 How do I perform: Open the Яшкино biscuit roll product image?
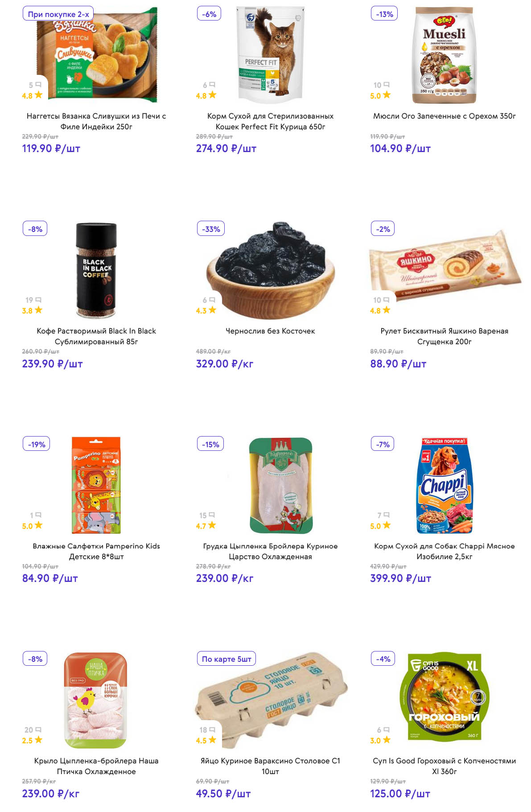446,265
